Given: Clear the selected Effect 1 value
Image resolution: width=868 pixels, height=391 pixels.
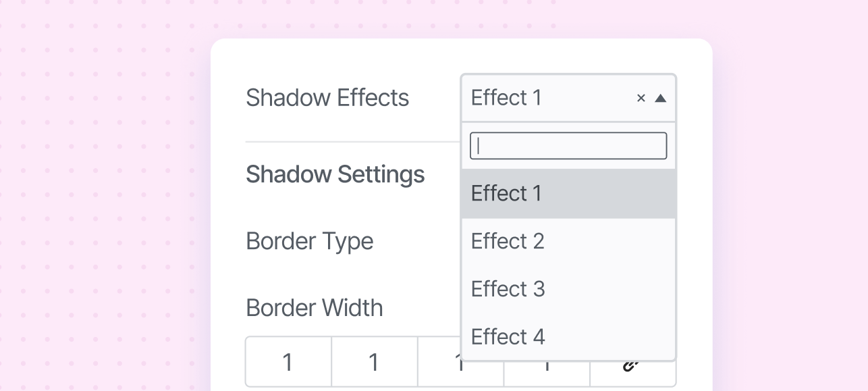Looking at the screenshot, I should click(641, 99).
